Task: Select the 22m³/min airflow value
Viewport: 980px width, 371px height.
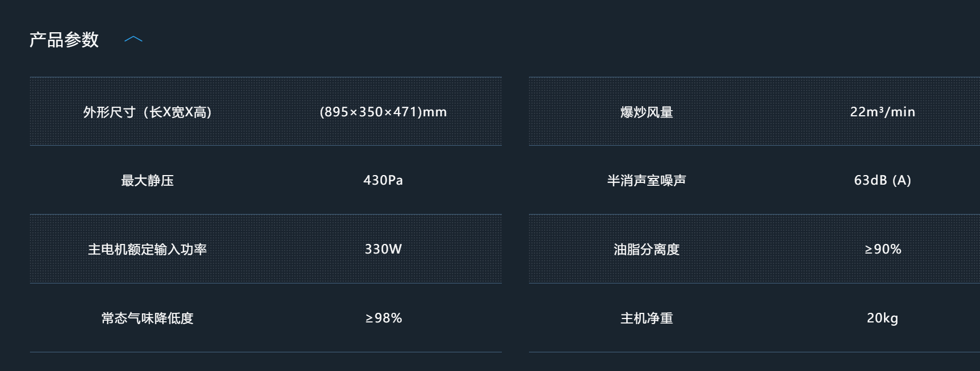Action: [882, 112]
